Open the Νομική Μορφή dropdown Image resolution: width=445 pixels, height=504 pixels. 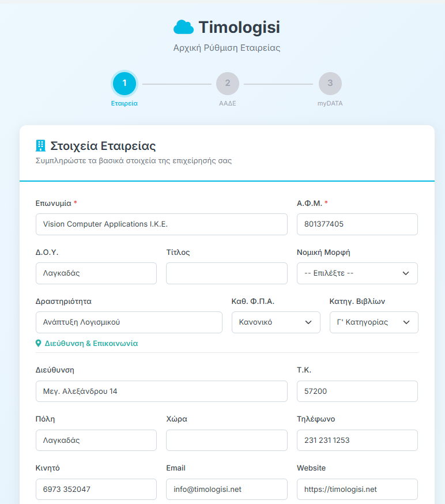tap(357, 273)
